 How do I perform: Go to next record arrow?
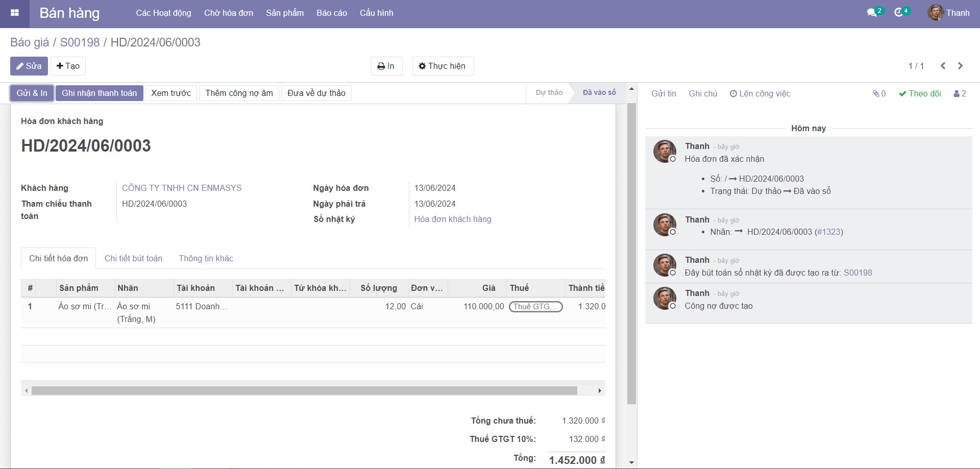[x=960, y=66]
